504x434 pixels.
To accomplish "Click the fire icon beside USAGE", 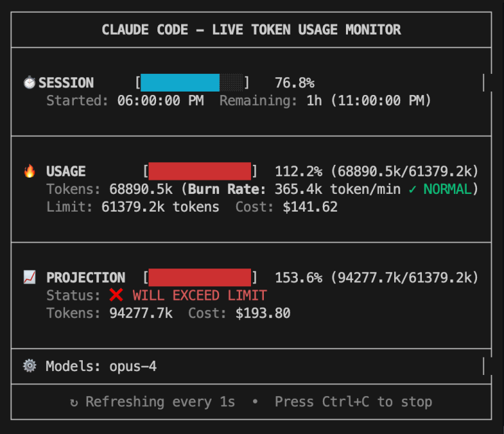I will coord(29,171).
